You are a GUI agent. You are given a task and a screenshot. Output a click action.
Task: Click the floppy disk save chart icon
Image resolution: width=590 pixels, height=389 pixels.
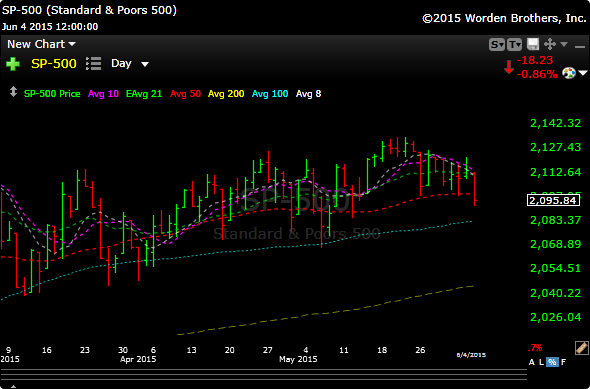coord(533,44)
